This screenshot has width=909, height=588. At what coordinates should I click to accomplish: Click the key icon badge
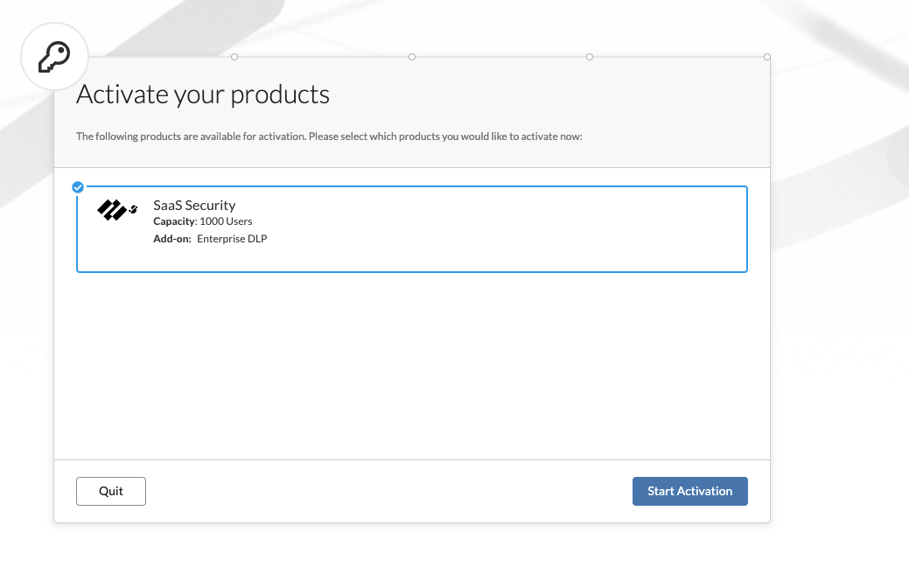click(x=54, y=58)
